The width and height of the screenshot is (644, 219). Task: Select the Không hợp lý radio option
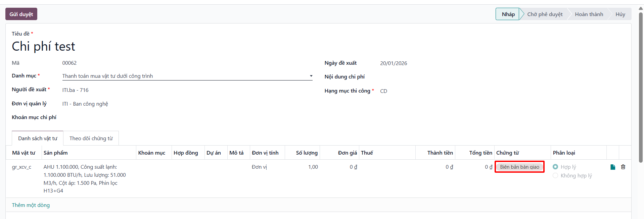[x=555, y=175]
